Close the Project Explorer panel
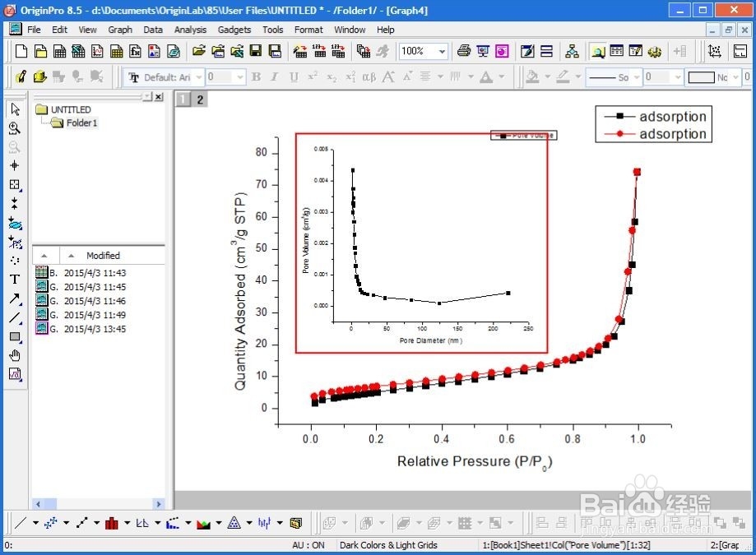Screen dimensions: 756x555 [x=159, y=97]
